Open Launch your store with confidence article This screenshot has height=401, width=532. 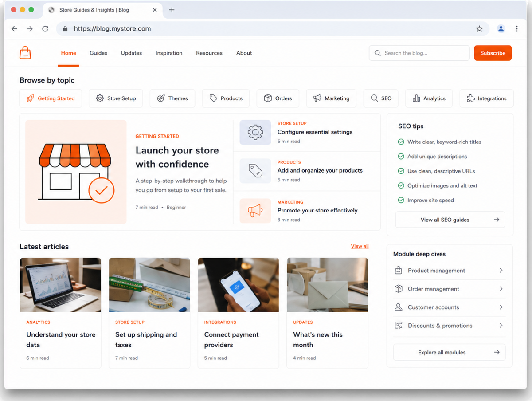click(177, 157)
